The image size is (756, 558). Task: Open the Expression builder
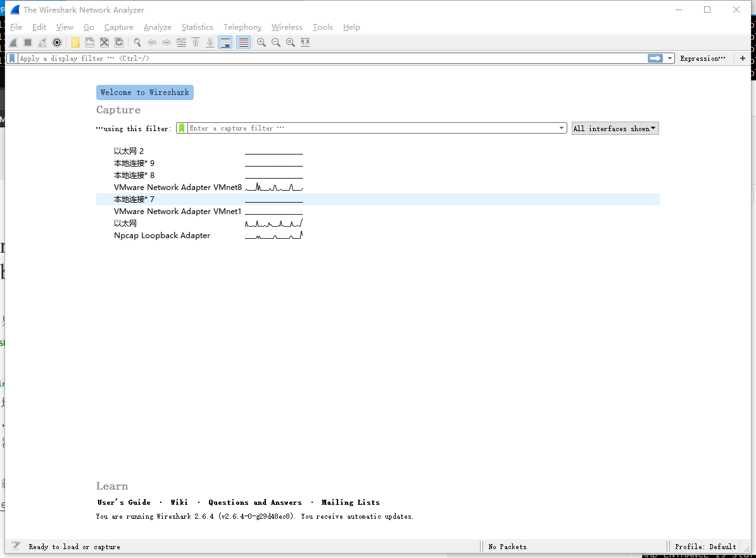click(x=702, y=58)
